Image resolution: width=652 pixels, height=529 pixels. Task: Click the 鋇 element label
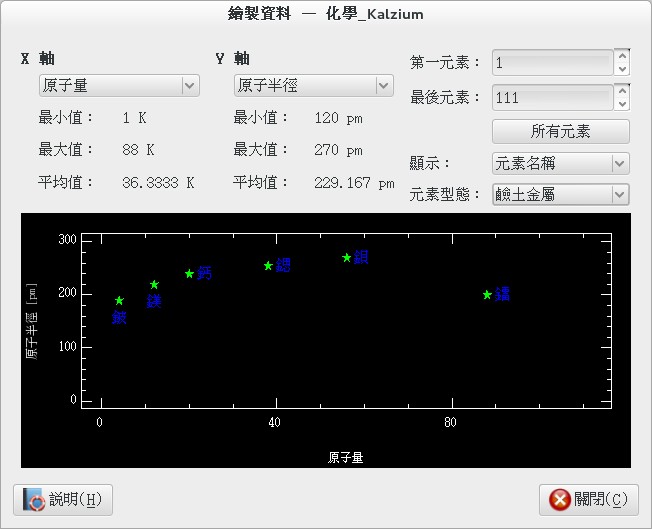(x=361, y=257)
